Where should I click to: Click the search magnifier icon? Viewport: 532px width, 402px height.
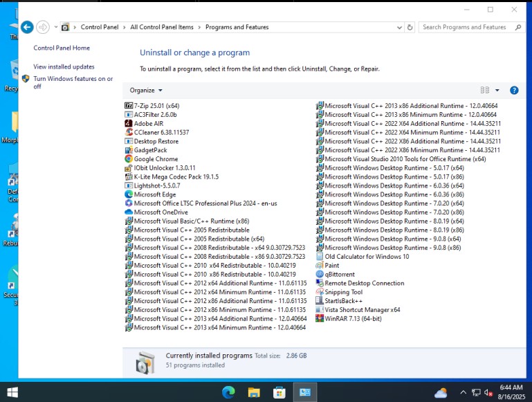(517, 27)
